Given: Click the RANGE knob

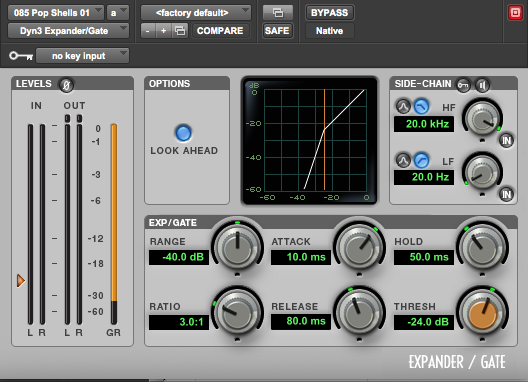Looking at the screenshot, I should (x=238, y=247).
